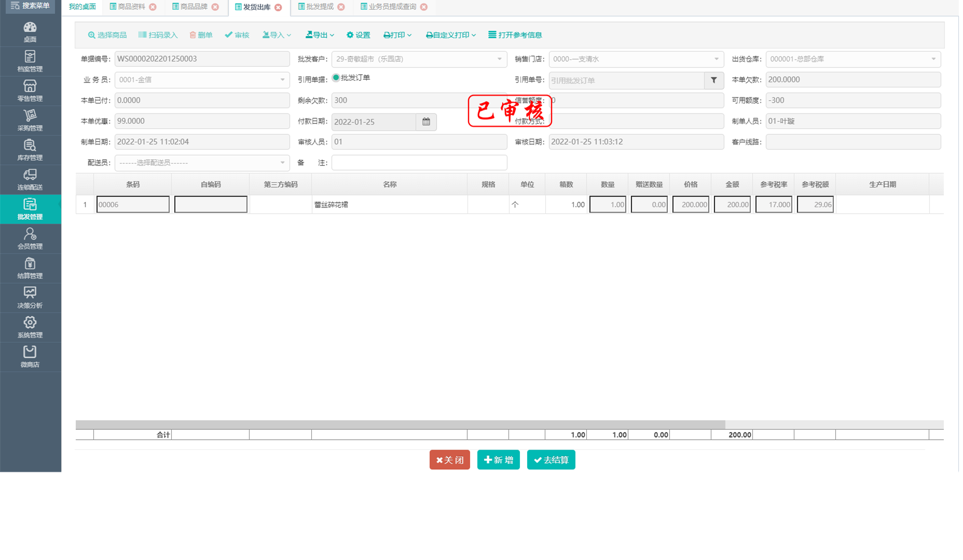Open 决策分析 in the sidebar
963x560 pixels.
point(30,298)
